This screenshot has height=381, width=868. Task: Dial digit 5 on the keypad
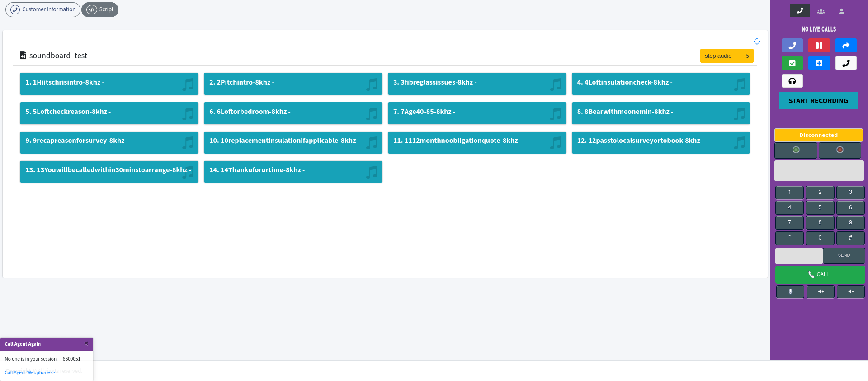click(x=820, y=208)
